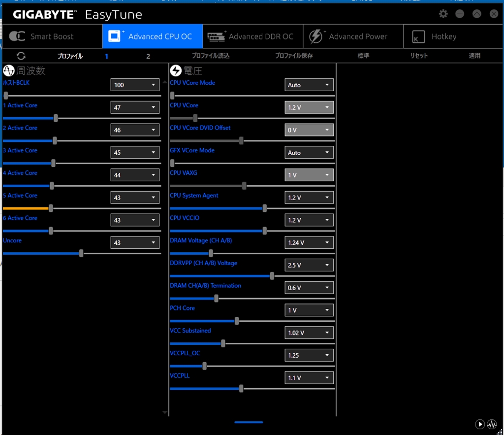Open the GFX VCore Mode dropdown
Viewport: 504px width, 435px height.
coord(309,152)
